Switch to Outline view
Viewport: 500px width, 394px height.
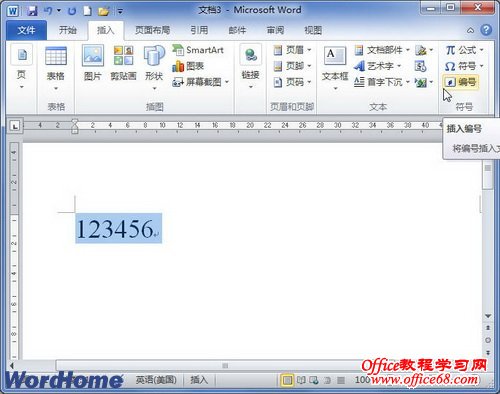click(327, 380)
